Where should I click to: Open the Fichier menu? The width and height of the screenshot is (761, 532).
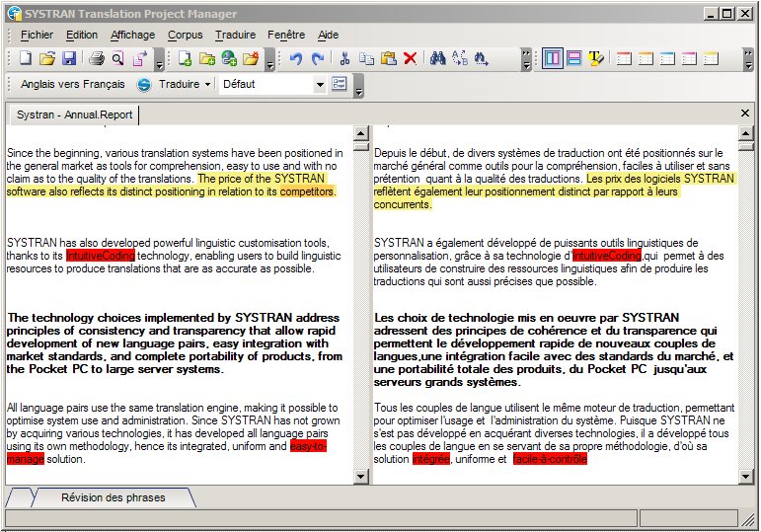click(x=37, y=35)
